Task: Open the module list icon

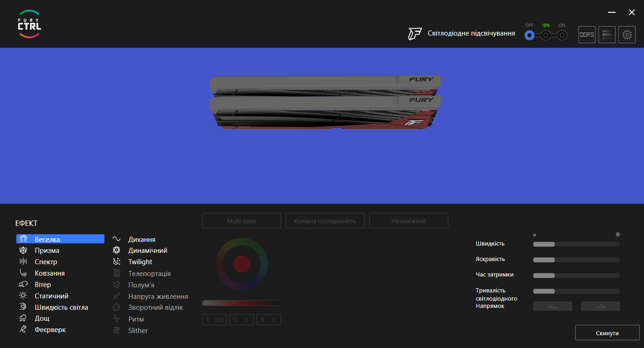Action: click(x=607, y=35)
